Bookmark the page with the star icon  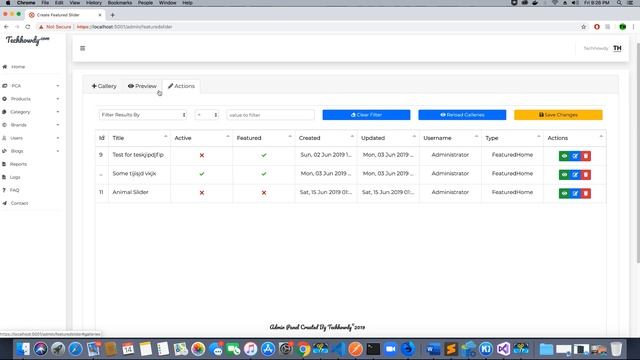click(583, 27)
